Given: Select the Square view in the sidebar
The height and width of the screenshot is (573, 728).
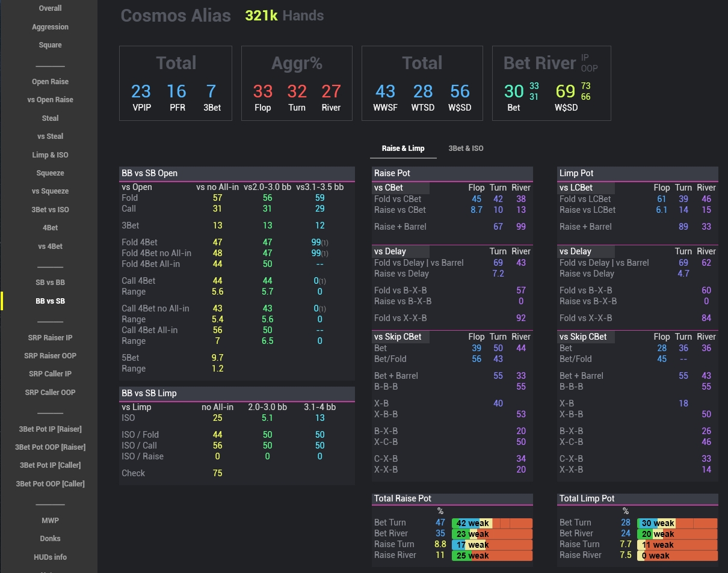Looking at the screenshot, I should click(50, 44).
